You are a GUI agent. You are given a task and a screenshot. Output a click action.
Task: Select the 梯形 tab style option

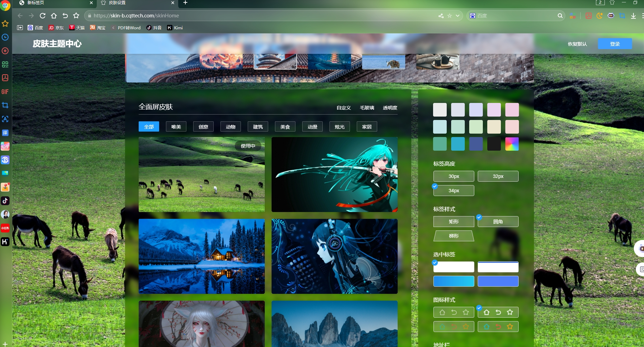point(454,236)
